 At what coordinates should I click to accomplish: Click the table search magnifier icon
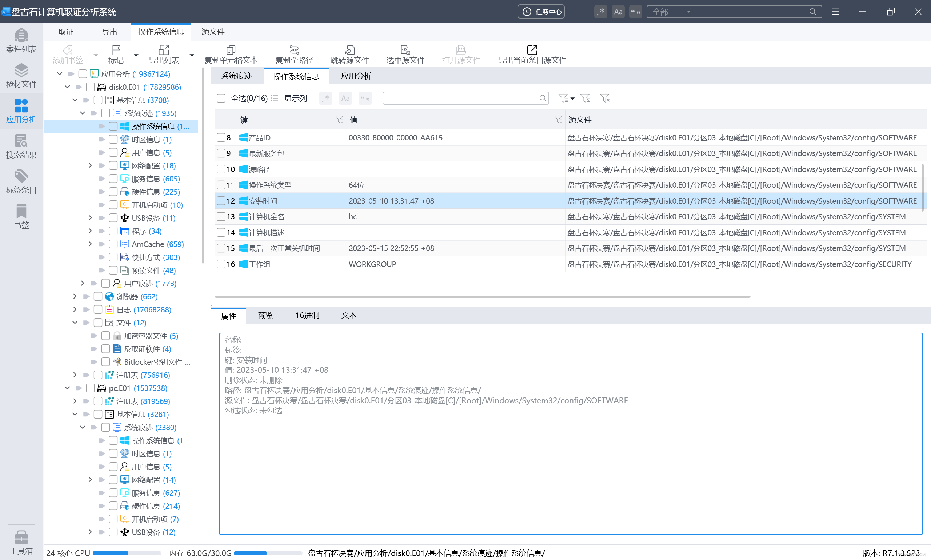point(543,98)
